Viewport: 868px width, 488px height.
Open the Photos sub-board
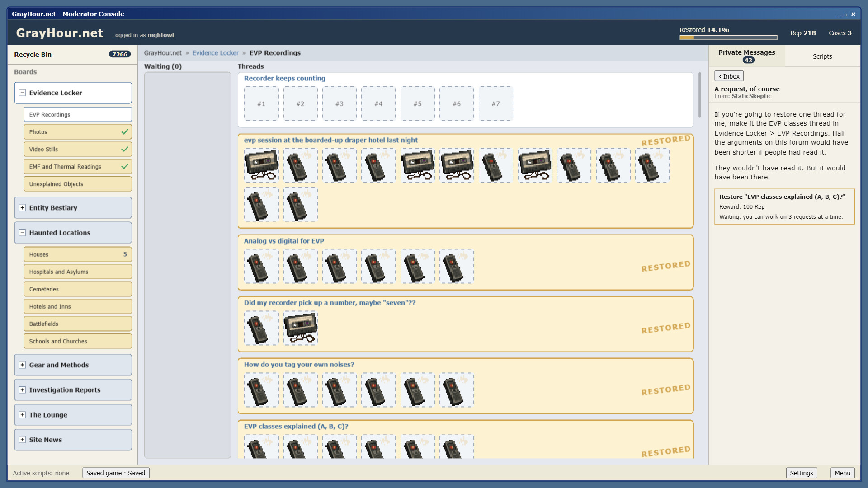coord(78,132)
